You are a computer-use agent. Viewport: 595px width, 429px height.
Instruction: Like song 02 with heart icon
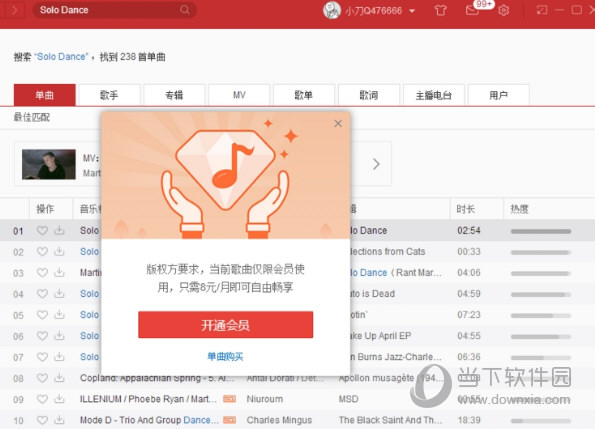point(42,251)
